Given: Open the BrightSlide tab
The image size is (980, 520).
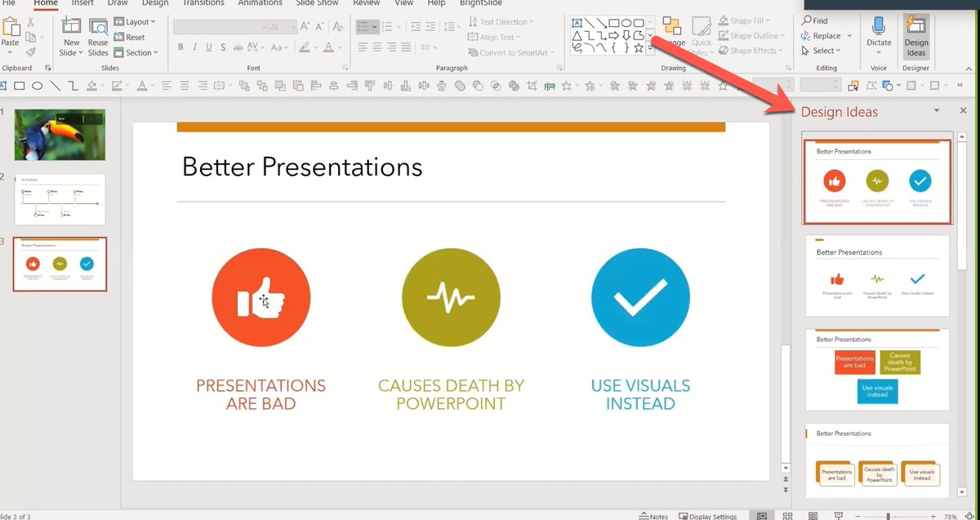Looking at the screenshot, I should (482, 3).
